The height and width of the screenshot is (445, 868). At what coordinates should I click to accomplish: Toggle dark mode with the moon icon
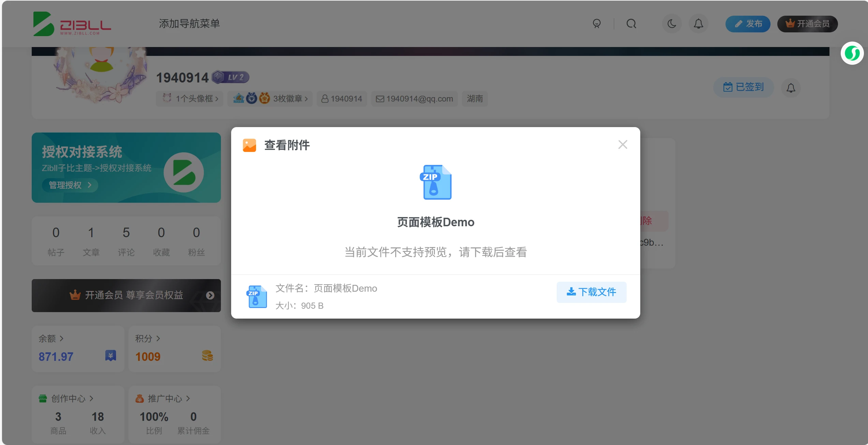coord(672,24)
